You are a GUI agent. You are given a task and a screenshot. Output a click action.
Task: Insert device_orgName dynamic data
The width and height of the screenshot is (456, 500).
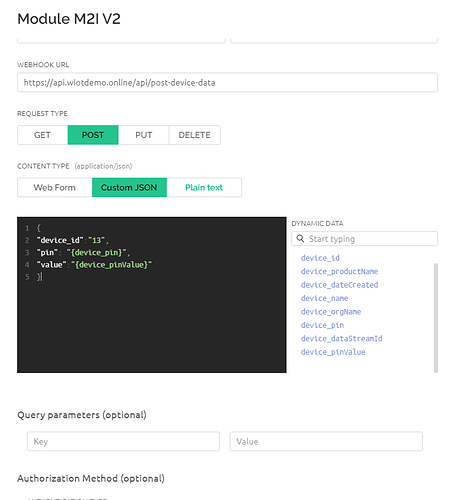[331, 312]
